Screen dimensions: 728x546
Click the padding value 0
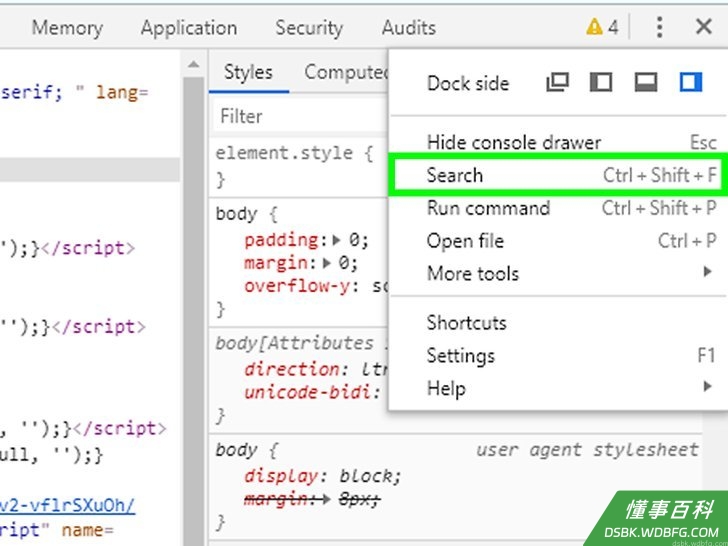[354, 240]
